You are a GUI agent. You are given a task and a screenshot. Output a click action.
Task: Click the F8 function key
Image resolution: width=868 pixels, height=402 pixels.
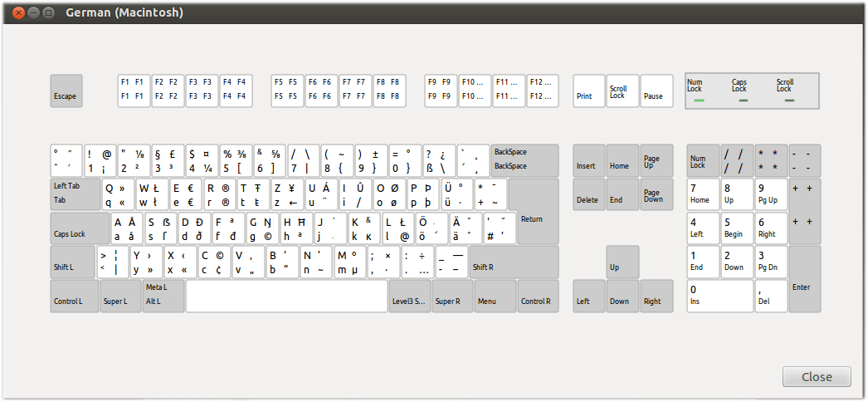point(389,91)
